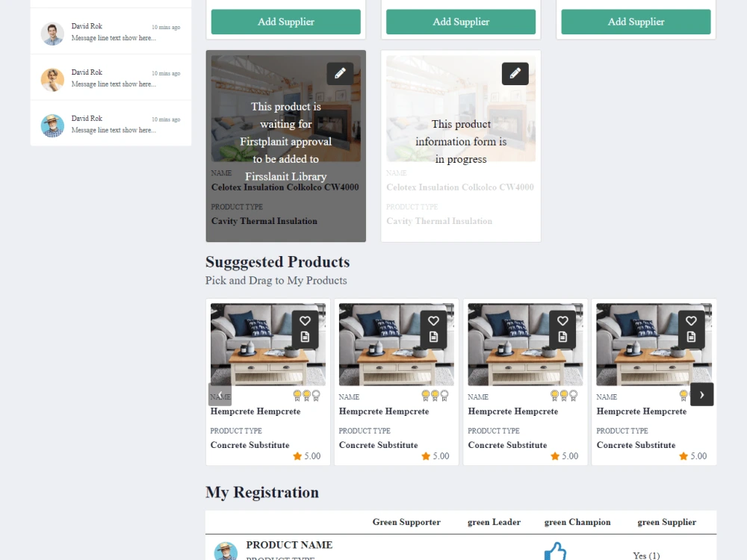Show next suggested products with right arrow
Image resolution: width=747 pixels, height=560 pixels.
(701, 394)
